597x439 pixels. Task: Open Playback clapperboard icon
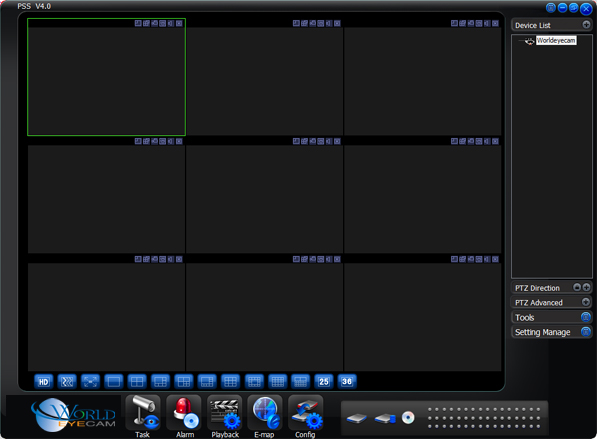225,412
